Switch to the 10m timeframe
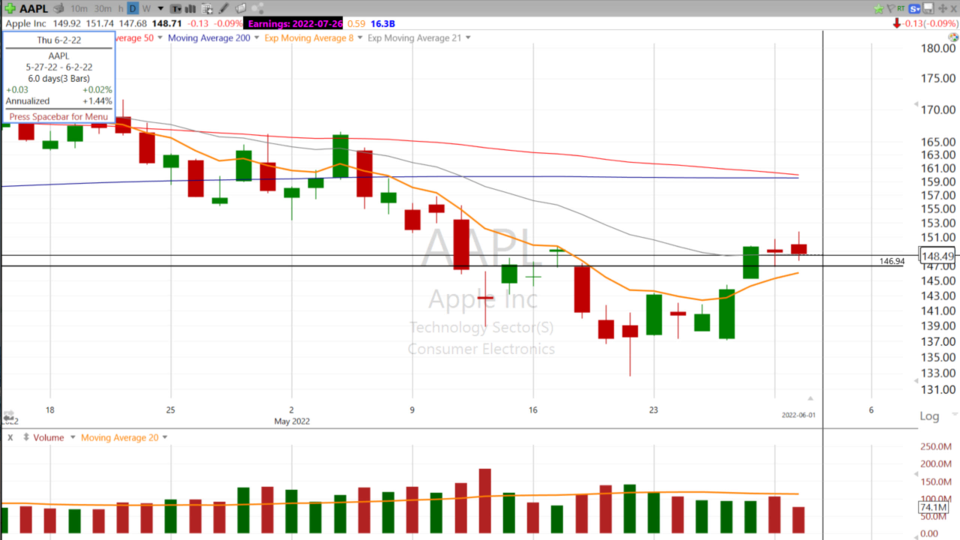The height and width of the screenshot is (540, 960). (x=78, y=8)
